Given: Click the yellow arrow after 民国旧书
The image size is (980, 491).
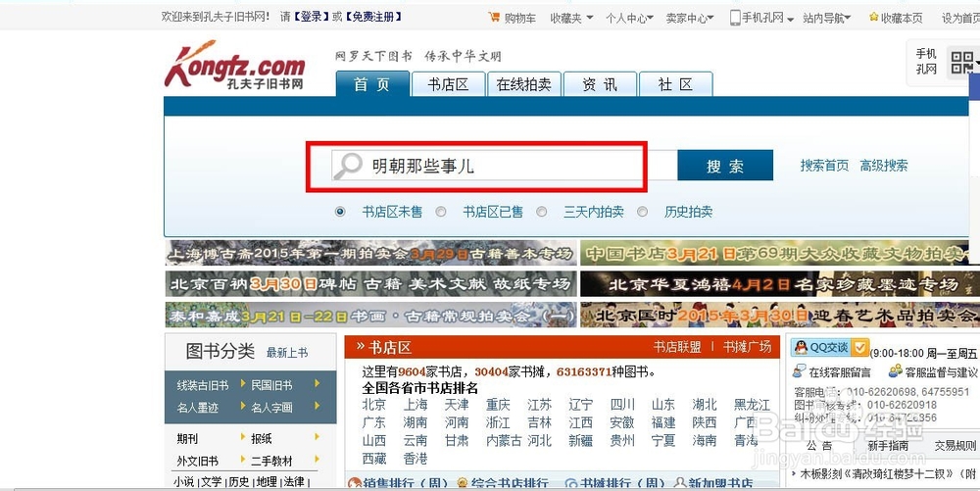Looking at the screenshot, I should coord(318,383).
